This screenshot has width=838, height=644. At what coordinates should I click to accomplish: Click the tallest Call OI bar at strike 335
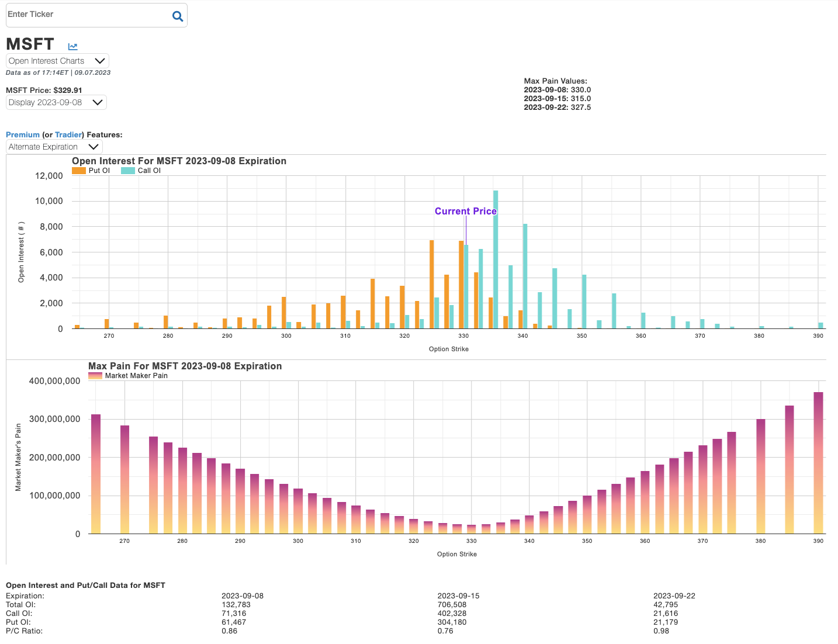coord(496,259)
